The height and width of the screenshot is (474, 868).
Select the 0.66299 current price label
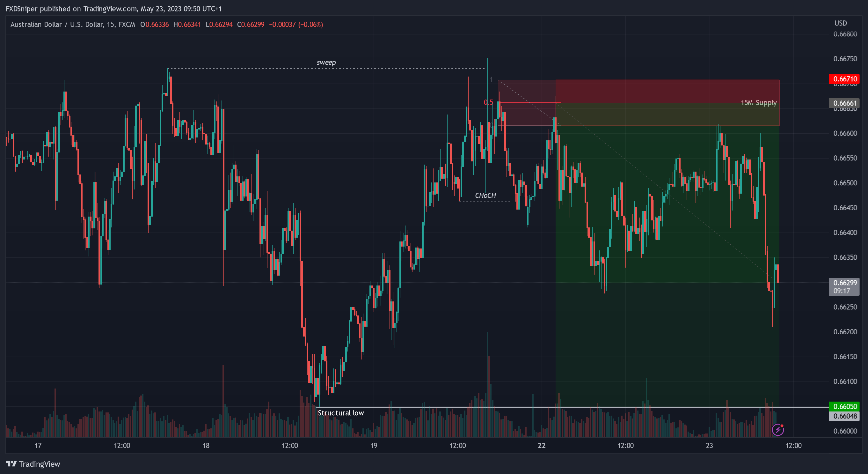point(844,283)
